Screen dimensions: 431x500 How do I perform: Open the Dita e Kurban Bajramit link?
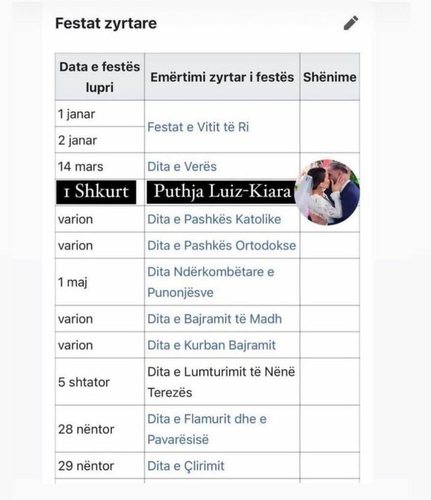(211, 345)
